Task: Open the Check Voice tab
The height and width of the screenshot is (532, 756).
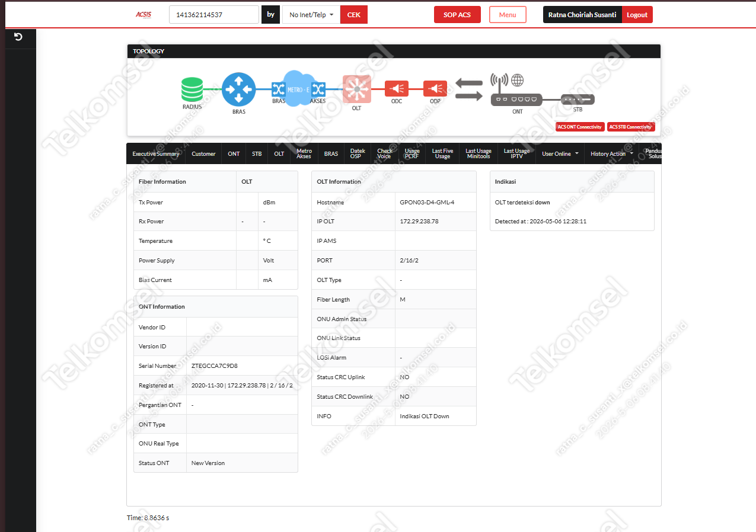Action: tap(385, 154)
